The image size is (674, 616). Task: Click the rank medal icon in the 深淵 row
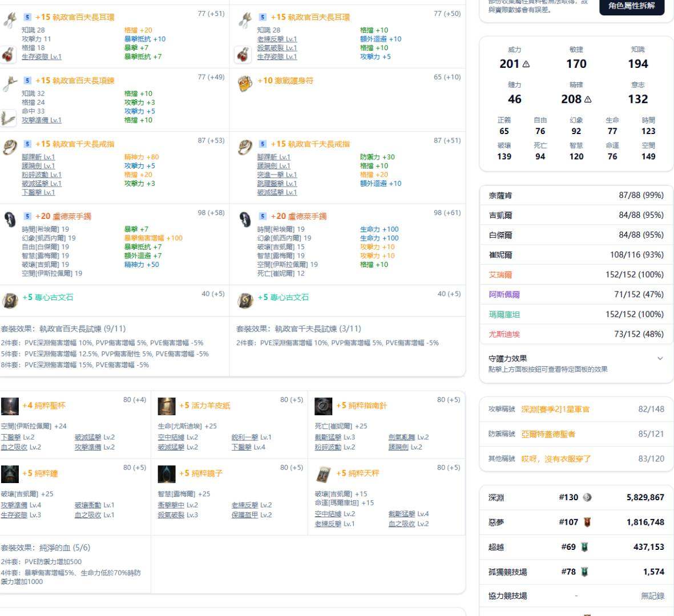click(x=587, y=497)
